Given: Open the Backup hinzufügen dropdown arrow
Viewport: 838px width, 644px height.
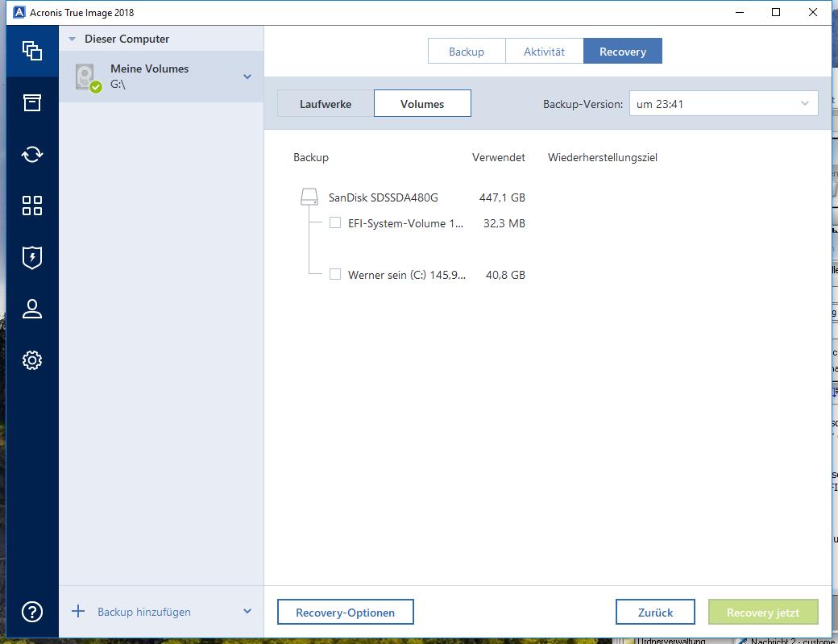Looking at the screenshot, I should click(x=247, y=611).
